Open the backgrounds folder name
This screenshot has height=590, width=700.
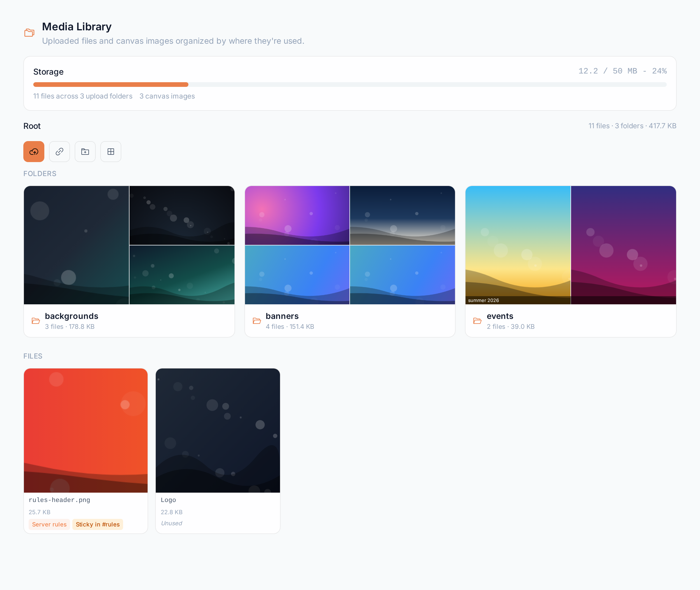click(x=72, y=316)
